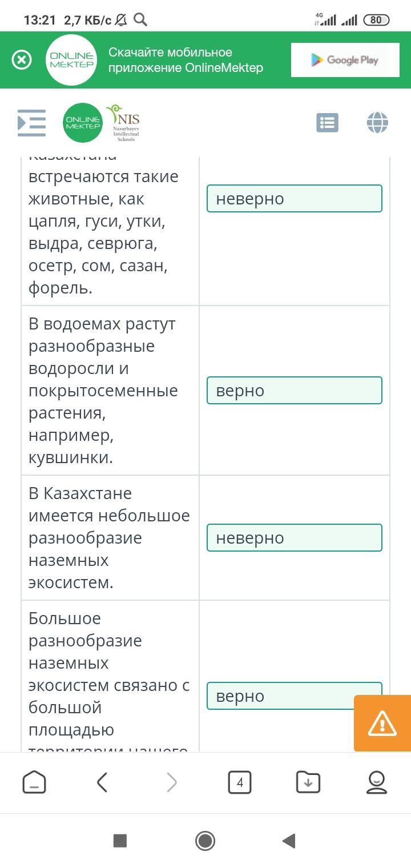Open the language globe selector

pos(377,123)
